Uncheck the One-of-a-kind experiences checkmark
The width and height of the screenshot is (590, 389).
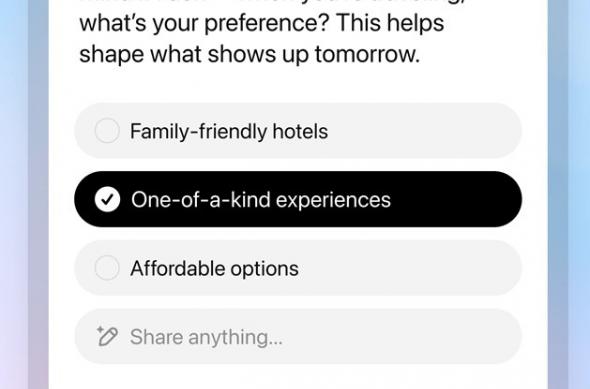point(107,199)
